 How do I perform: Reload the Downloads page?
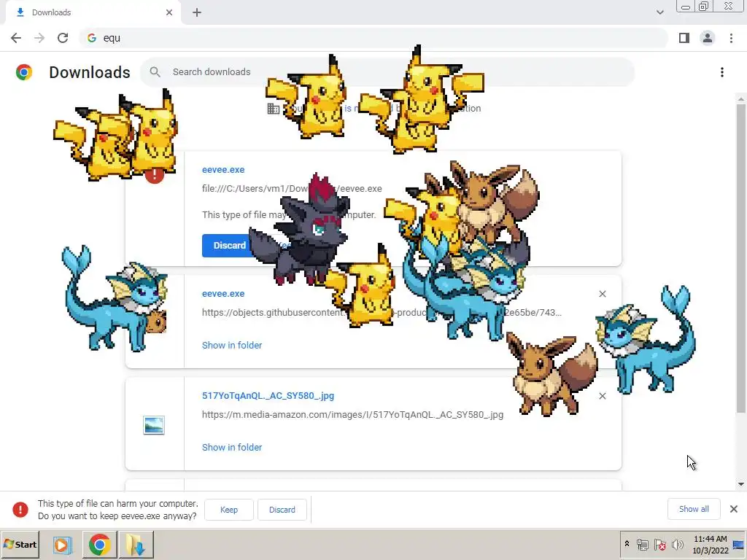coord(63,38)
